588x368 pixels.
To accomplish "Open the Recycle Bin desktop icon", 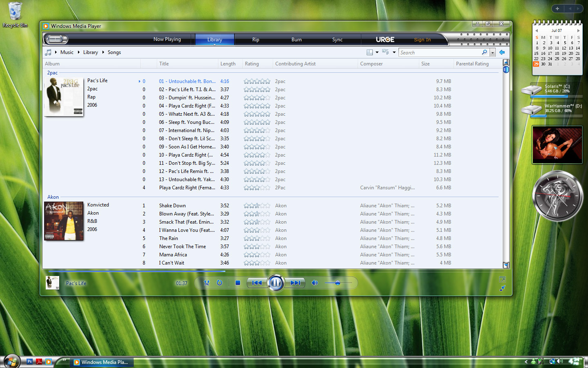I will pos(15,15).
